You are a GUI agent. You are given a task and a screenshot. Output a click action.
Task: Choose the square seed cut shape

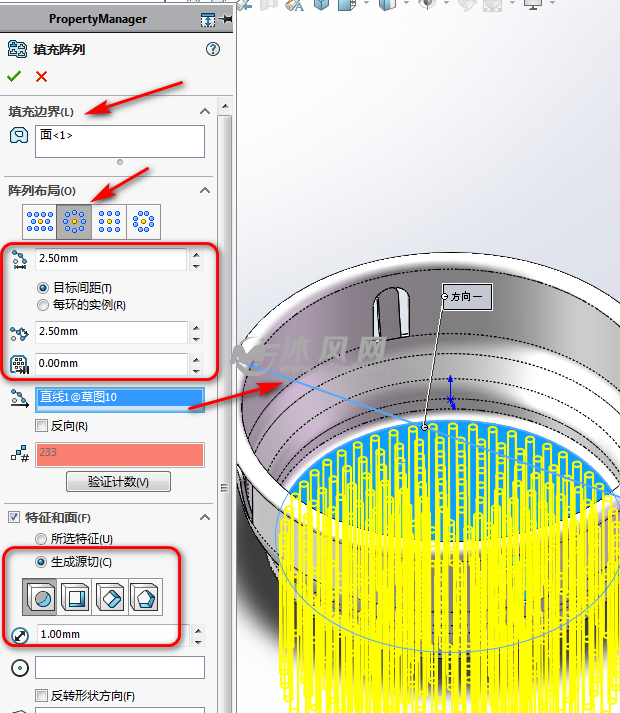pos(75,597)
